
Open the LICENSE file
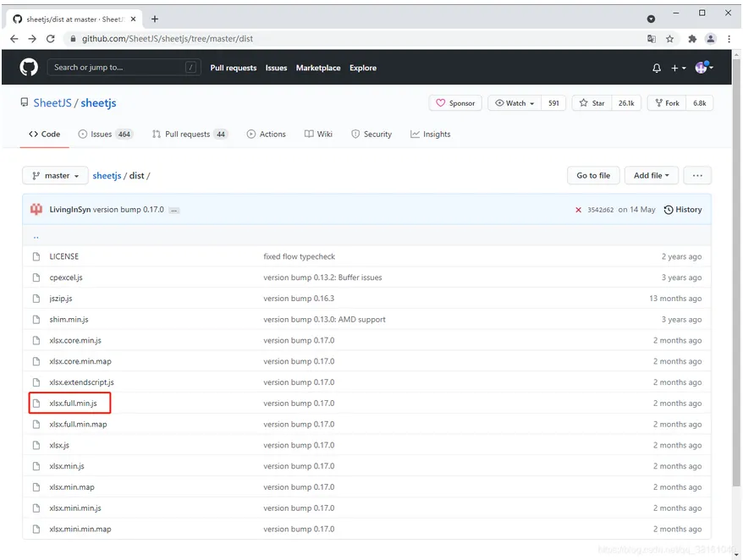[64, 256]
